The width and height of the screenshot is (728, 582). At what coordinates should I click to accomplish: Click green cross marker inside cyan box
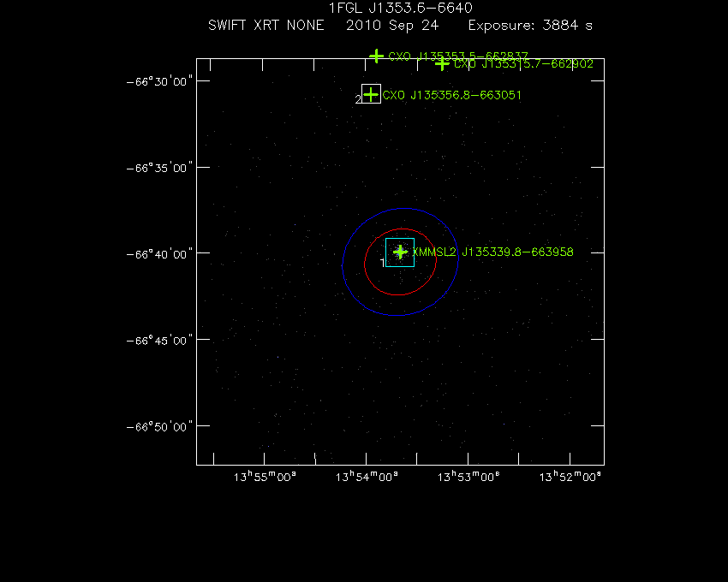[x=400, y=252]
